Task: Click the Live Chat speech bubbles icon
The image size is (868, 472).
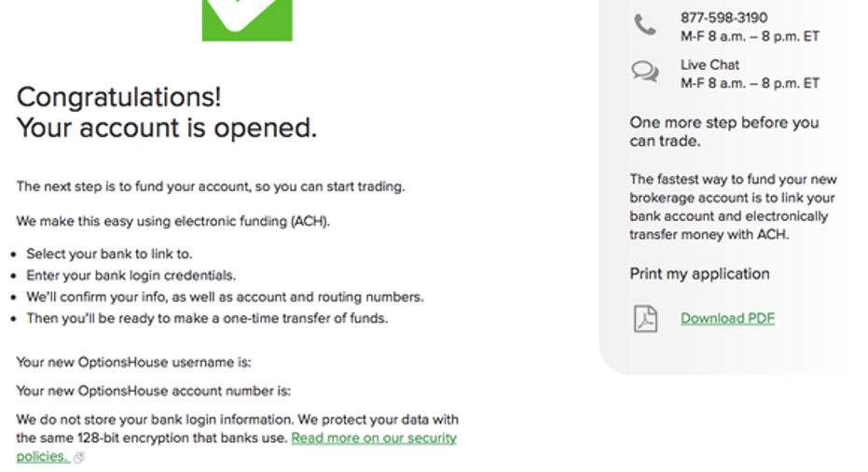Action: click(x=645, y=72)
